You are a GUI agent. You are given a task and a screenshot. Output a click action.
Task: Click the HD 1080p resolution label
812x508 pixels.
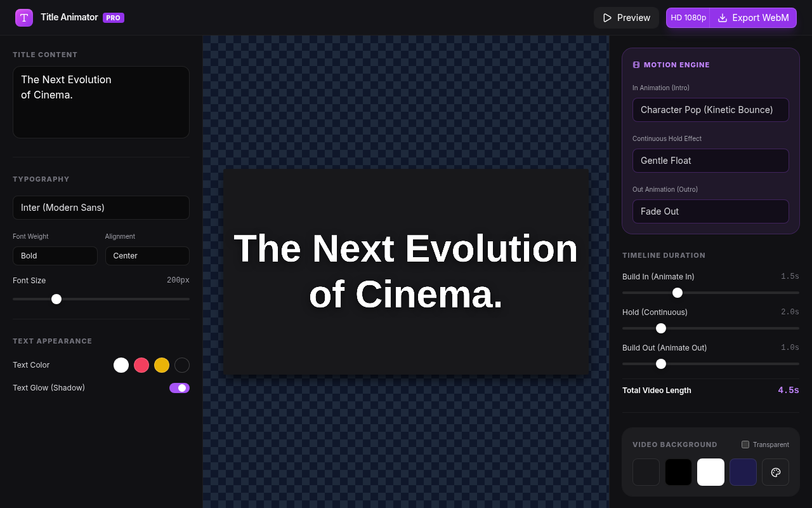[x=688, y=18]
